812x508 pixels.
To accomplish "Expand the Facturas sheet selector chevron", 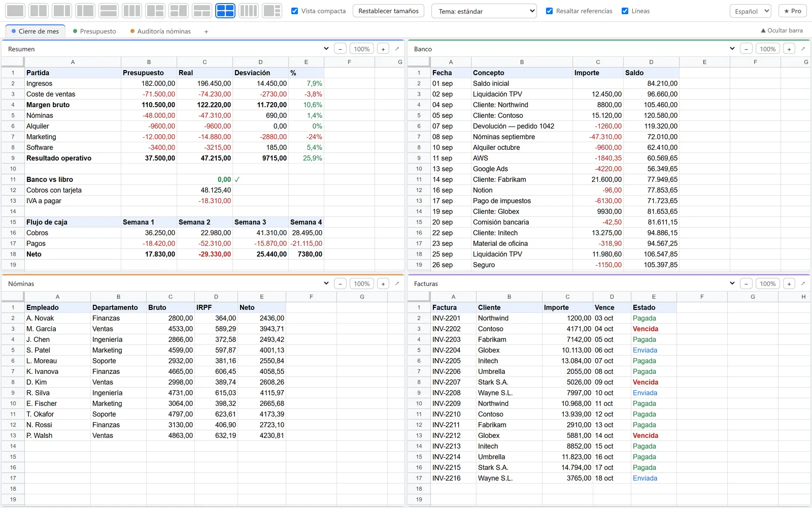I will click(x=732, y=283).
